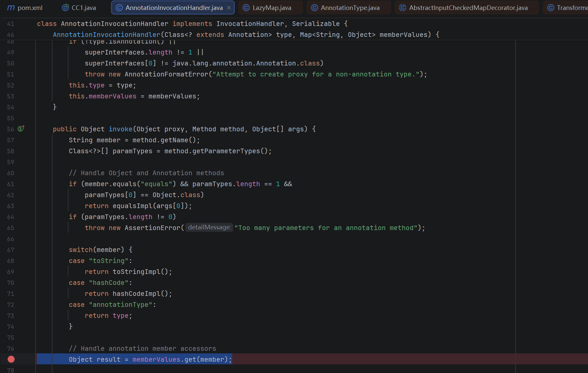Screen dimensions: 588x373
Task: Switch to the CC1.java tab
Action: 83,8
